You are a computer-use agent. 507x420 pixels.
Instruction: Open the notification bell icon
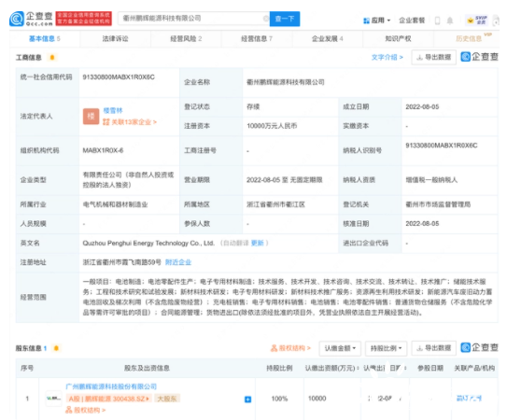[x=450, y=21]
